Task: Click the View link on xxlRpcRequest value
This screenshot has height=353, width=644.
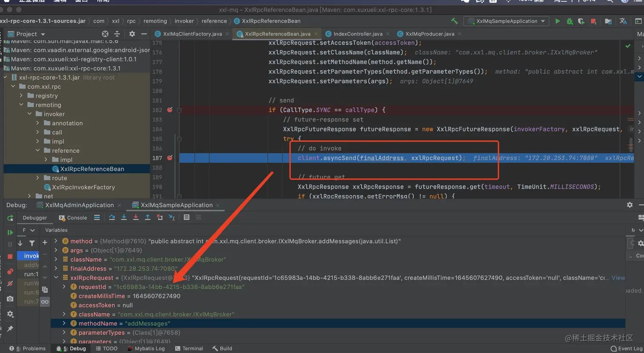Action: pos(618,278)
